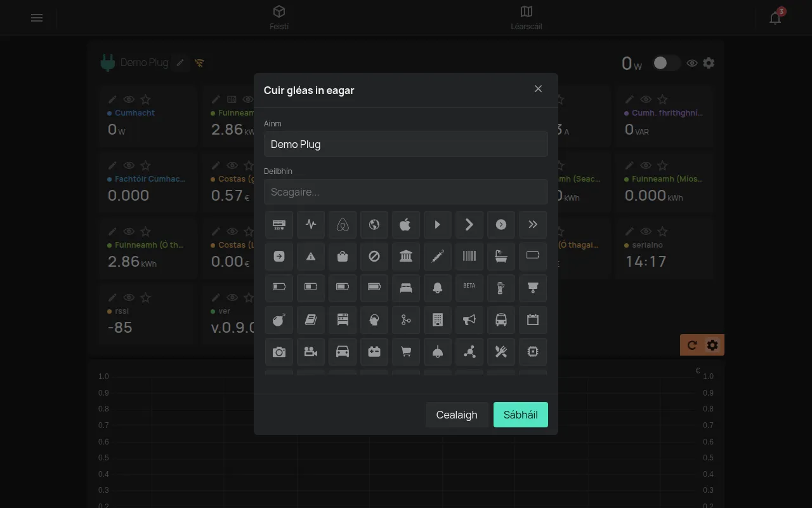Close the Cuir gléas in eagar dialog
The width and height of the screenshot is (812, 508).
[538, 89]
